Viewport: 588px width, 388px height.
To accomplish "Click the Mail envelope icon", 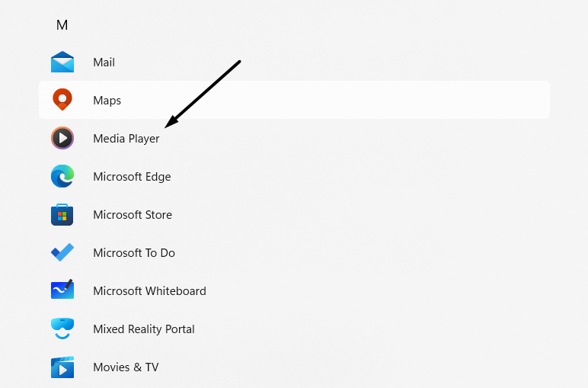I will click(x=62, y=63).
